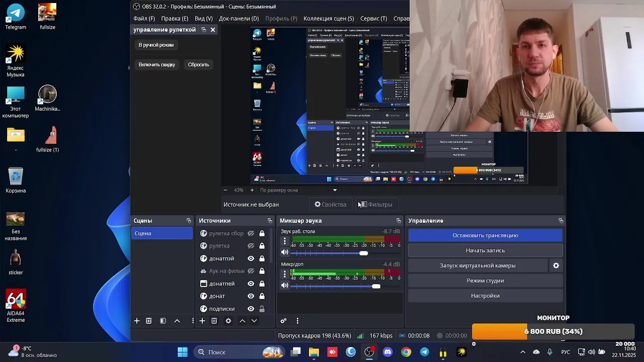Move source down in Sources toolbar
Image resolution: width=644 pixels, height=362 pixels.
click(254, 321)
